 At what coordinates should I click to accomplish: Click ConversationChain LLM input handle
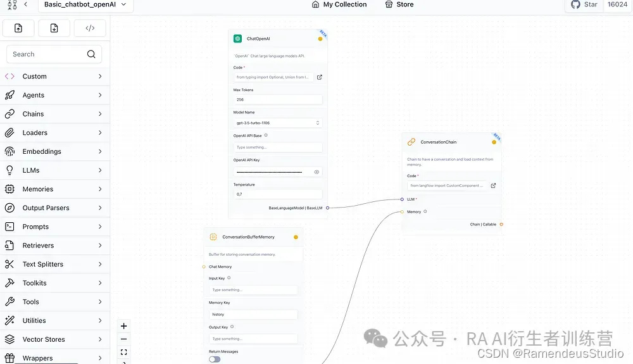(402, 199)
